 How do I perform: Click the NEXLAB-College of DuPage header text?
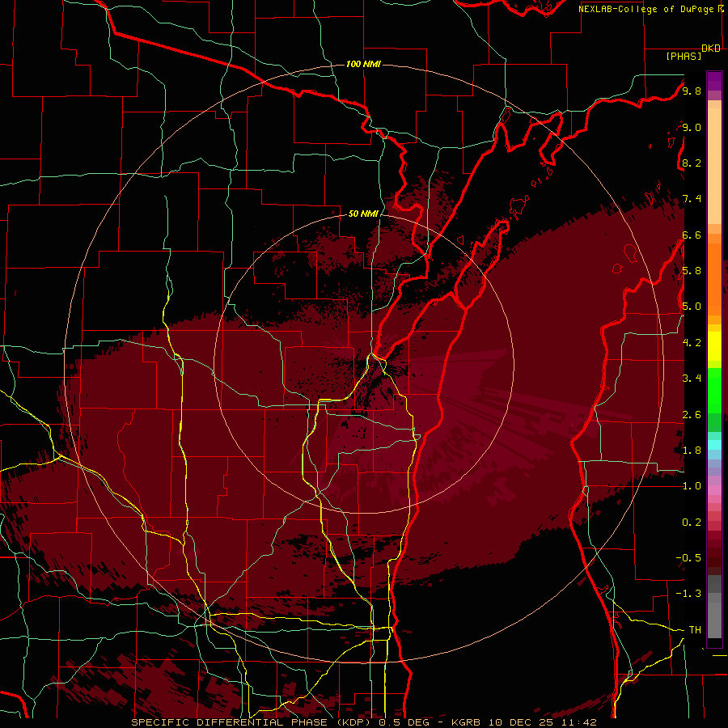point(645,9)
